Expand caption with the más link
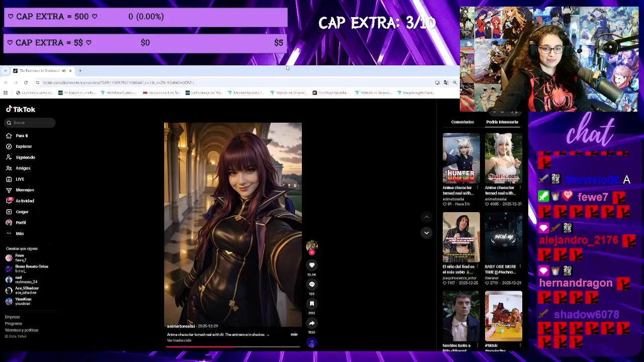 tap(294, 334)
